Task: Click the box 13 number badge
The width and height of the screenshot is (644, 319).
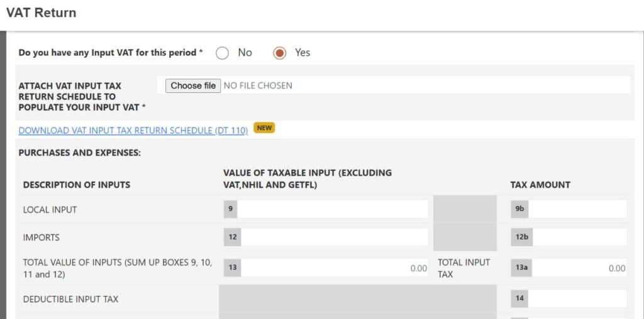Action: [x=233, y=268]
